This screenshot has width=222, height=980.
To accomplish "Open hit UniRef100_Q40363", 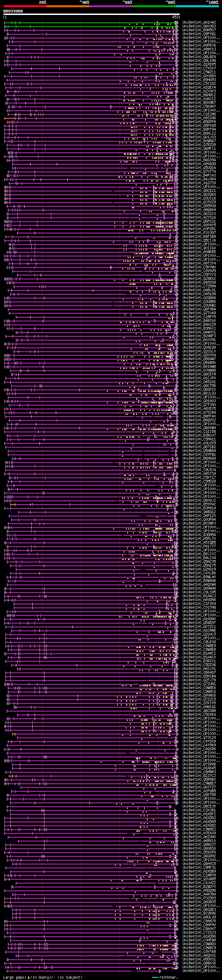I will [199, 26].
